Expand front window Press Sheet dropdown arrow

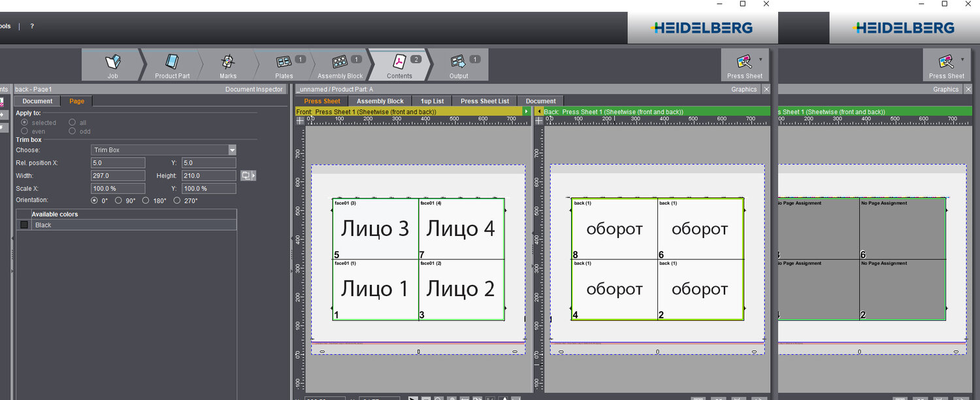[761, 59]
